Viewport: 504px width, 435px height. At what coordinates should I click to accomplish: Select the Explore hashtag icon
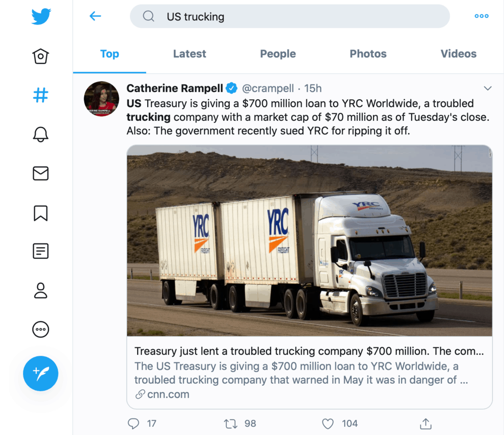point(40,95)
